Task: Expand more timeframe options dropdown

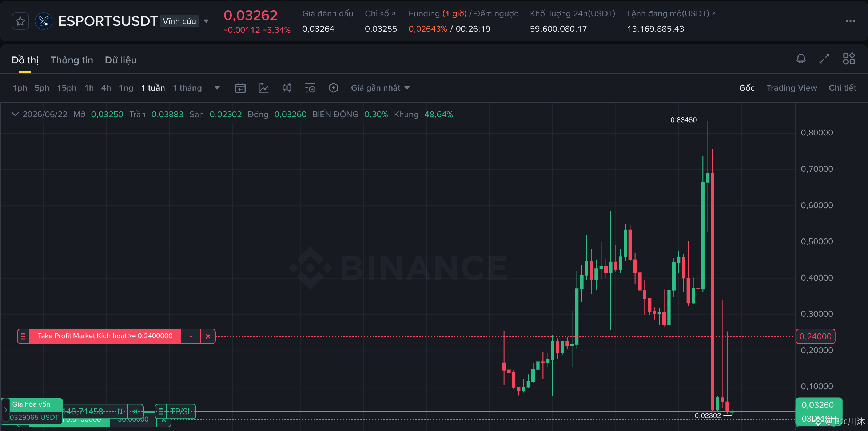Action: pos(217,88)
